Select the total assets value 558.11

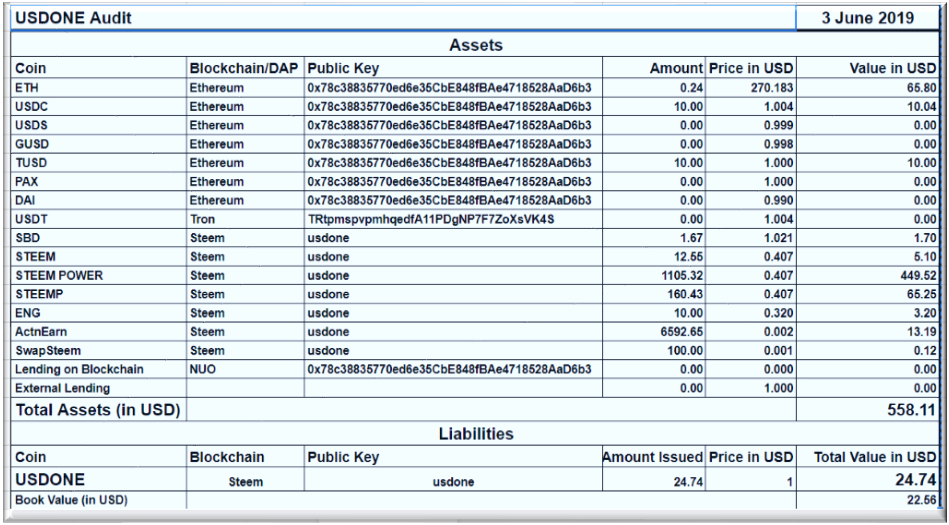click(x=867, y=410)
